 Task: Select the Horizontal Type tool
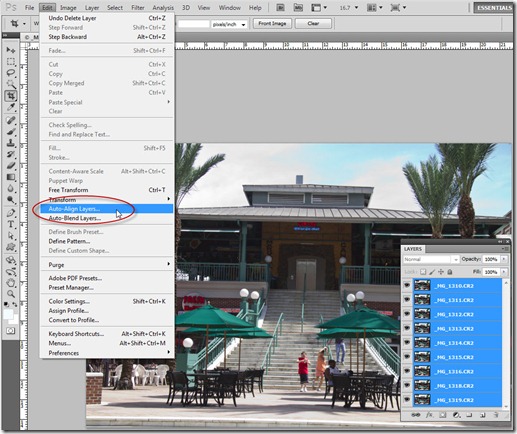[x=11, y=224]
